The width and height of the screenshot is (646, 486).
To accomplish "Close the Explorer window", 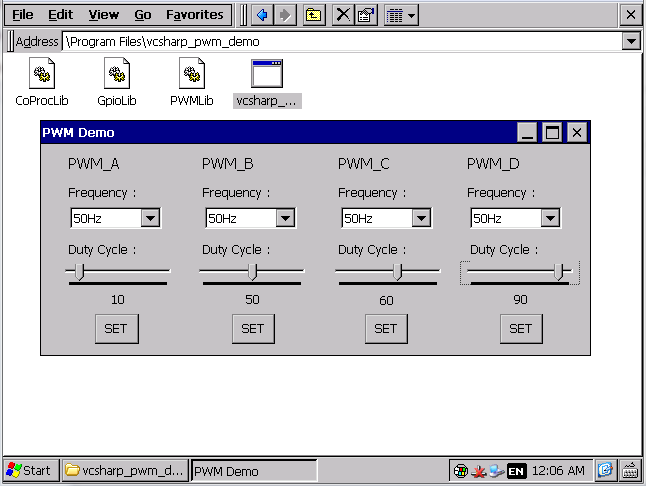I will 631,15.
